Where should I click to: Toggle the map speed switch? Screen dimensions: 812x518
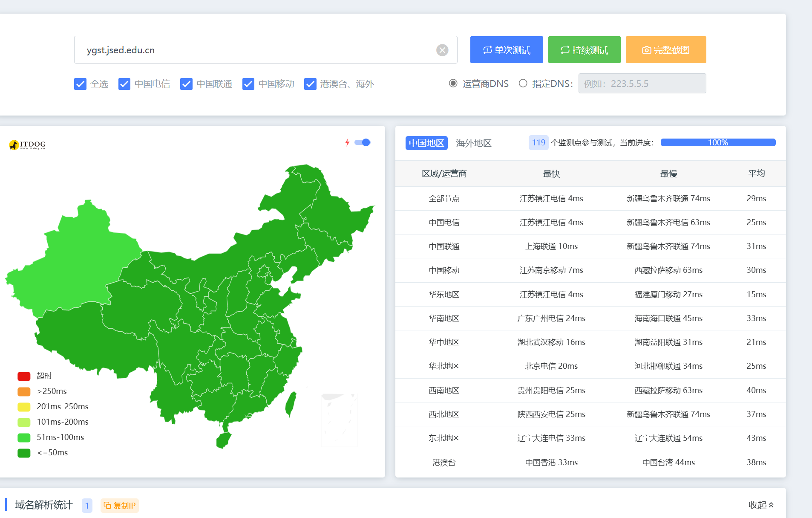tap(363, 142)
